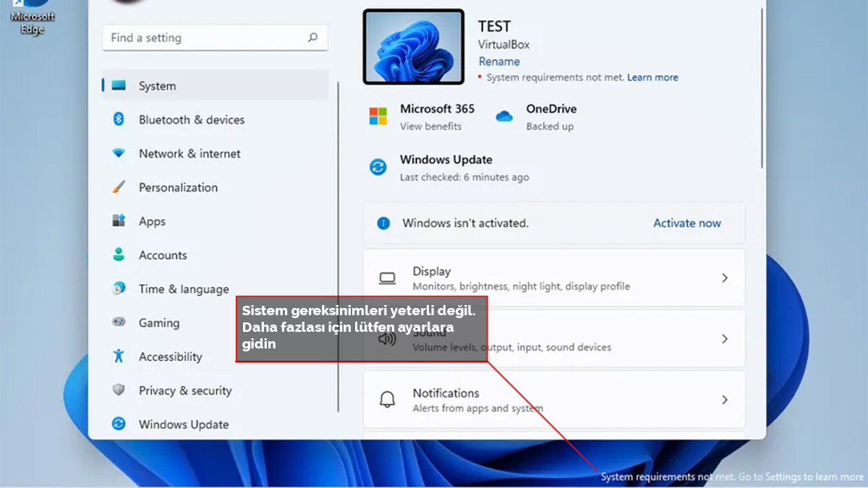Click the Accounts person icon
The image size is (868, 488).
coord(119,254)
